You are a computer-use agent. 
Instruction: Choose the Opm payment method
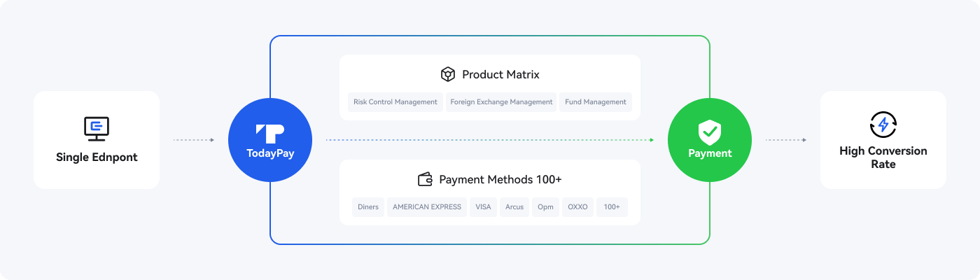(545, 207)
